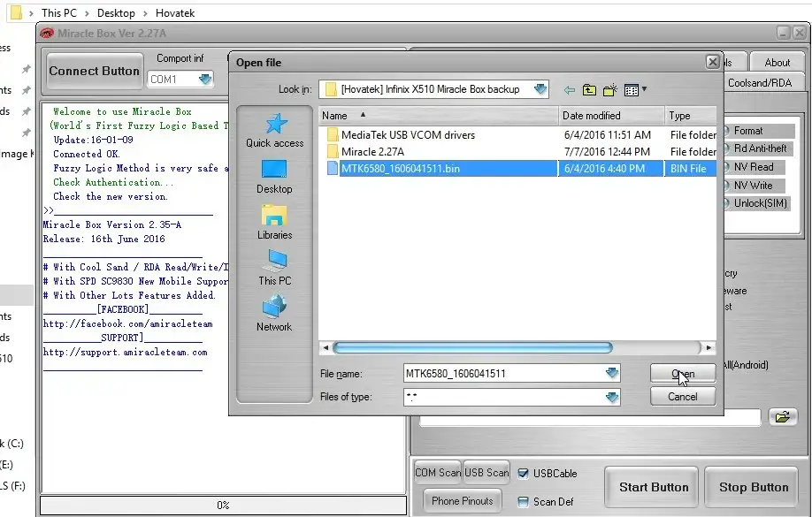Image resolution: width=812 pixels, height=517 pixels.
Task: Click the Quick access star icon
Action: [276, 124]
